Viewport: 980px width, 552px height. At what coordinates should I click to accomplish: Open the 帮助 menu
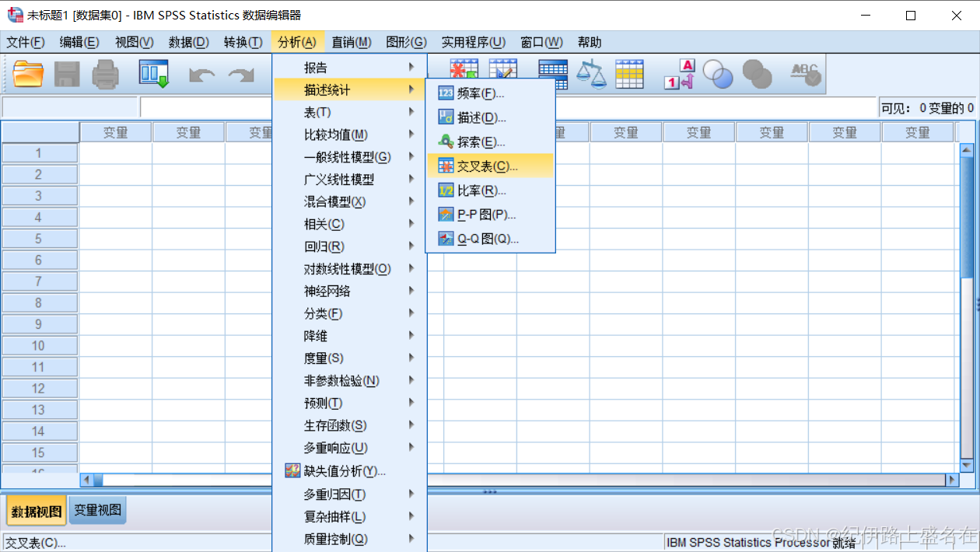pos(590,42)
